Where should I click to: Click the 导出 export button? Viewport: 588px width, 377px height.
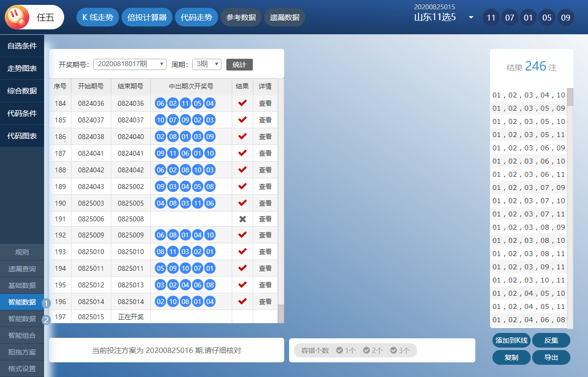pyautogui.click(x=551, y=357)
